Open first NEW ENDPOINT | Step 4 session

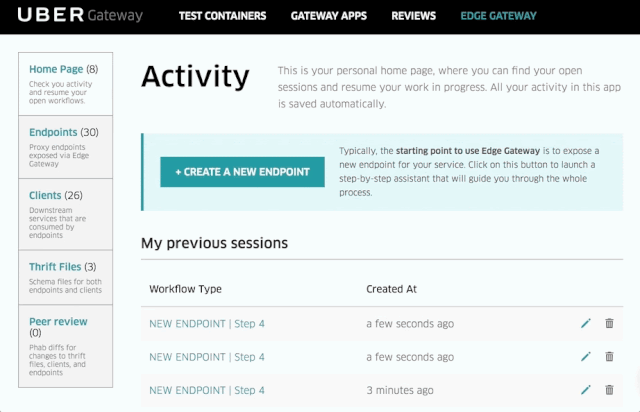point(207,324)
